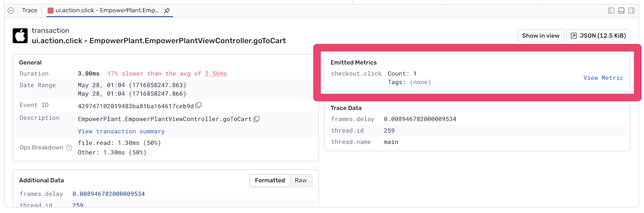The height and width of the screenshot is (213, 644).
Task: Dock the drawer to the bottom
Action: point(621,11)
